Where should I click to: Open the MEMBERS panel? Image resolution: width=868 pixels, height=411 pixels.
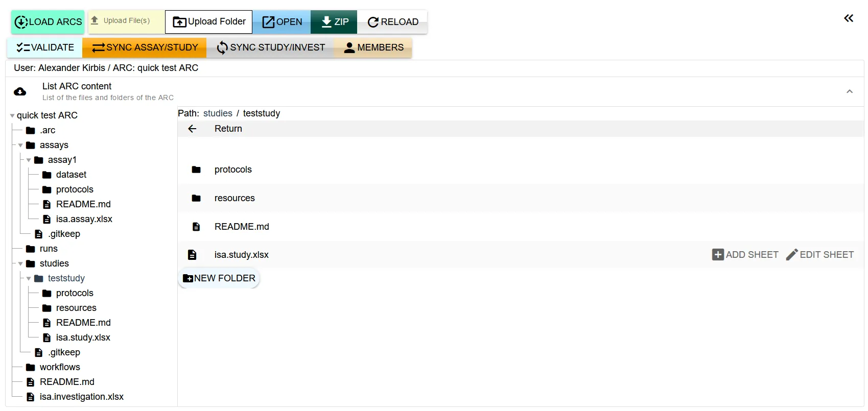(373, 47)
